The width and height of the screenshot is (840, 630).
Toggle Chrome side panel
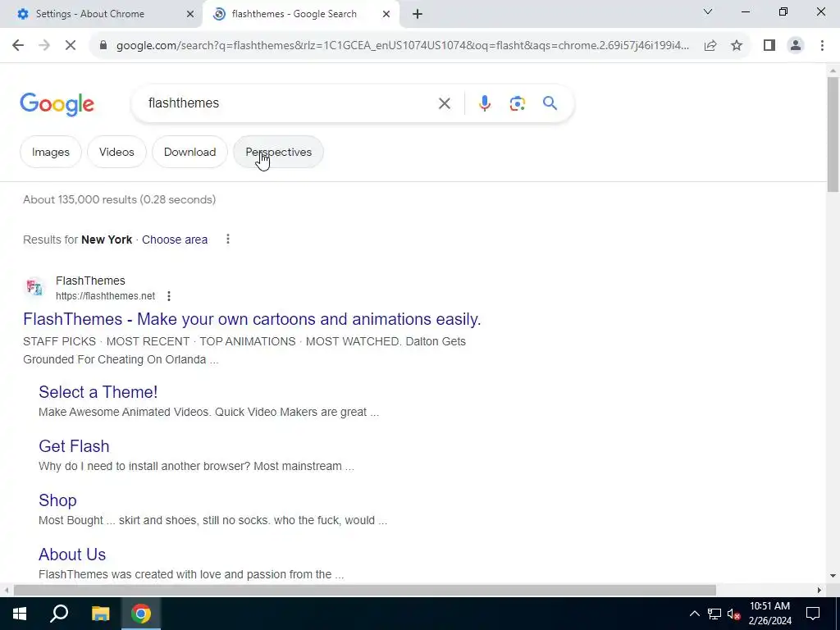pos(769,46)
